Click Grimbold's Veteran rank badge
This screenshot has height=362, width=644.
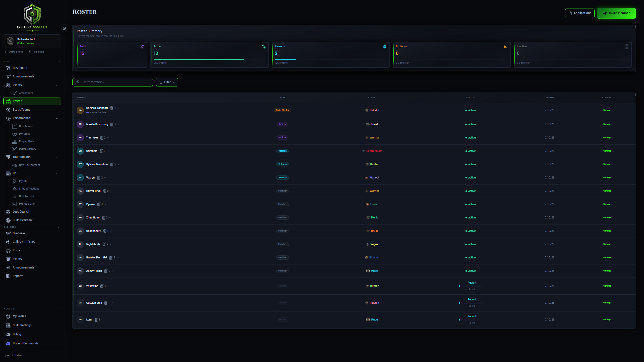click(283, 151)
